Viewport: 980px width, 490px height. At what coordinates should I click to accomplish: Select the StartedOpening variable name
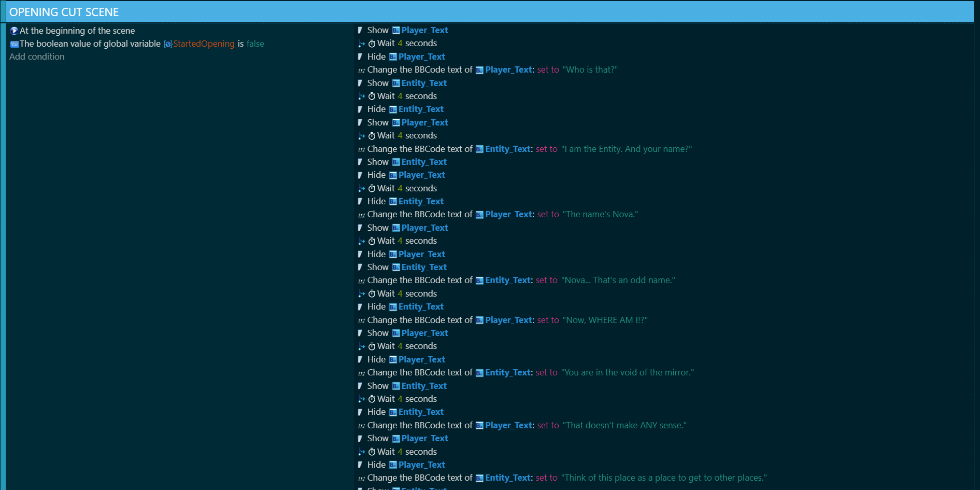point(204,44)
